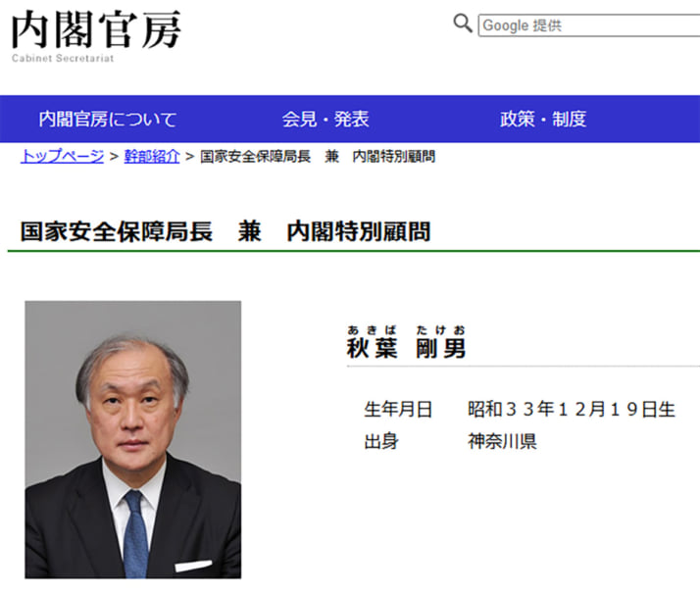Screen dimensions: 700x594
Task: Open the 会見・発表 navigation item
Action: point(325,120)
